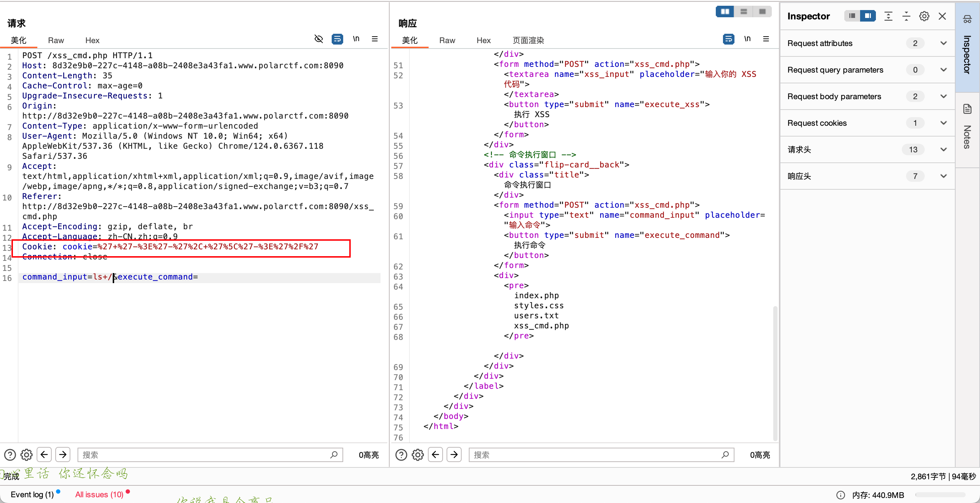
Task: Toggle hide-non-printable eye icon in request panel
Action: (318, 39)
